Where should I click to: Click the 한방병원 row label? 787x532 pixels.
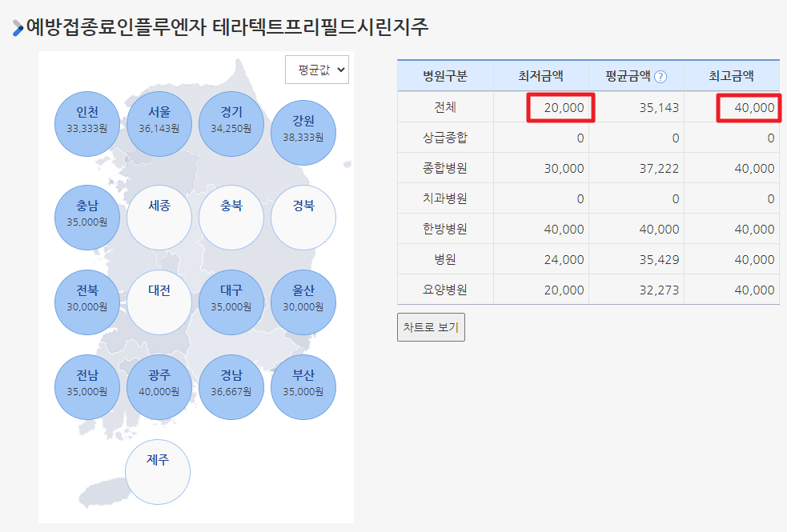[445, 229]
